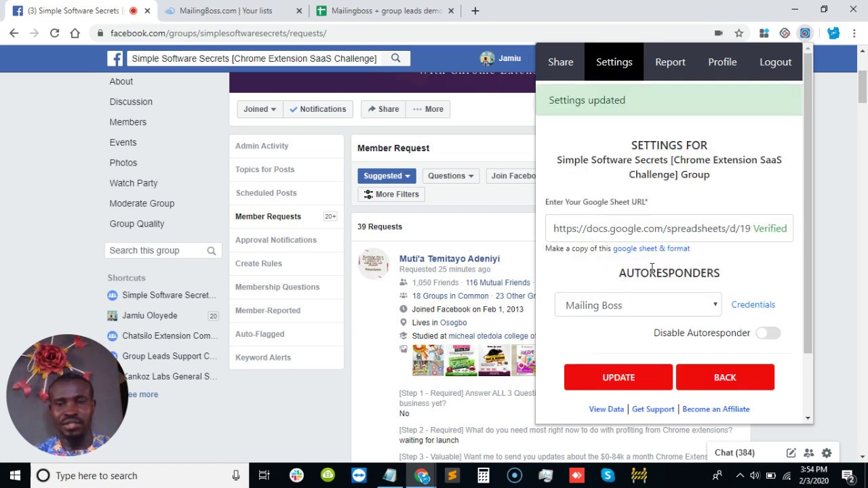868x488 pixels.
Task: Click search icon in Search this group
Action: click(x=212, y=251)
